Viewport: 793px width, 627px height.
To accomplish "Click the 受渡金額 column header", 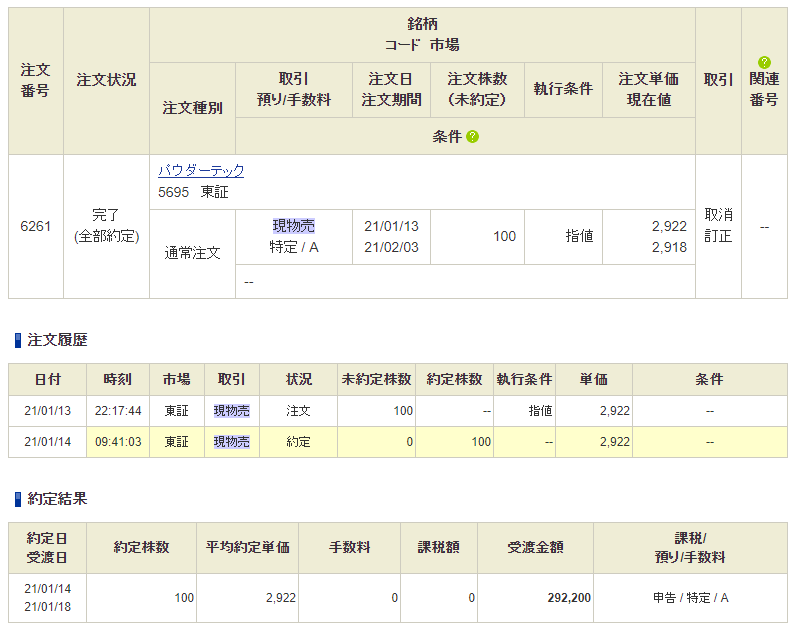I will (x=535, y=548).
